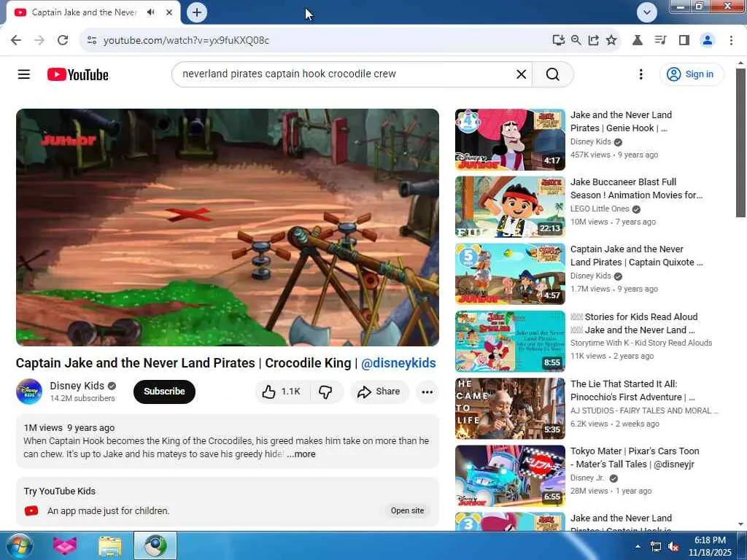The height and width of the screenshot is (560, 747).
Task: Show hidden tray icons arrow
Action: point(638,546)
